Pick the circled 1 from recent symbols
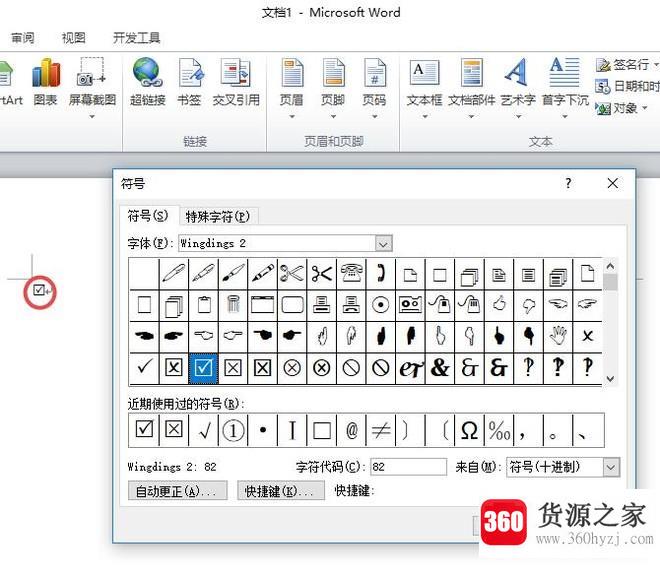The image size is (660, 575). (x=233, y=430)
